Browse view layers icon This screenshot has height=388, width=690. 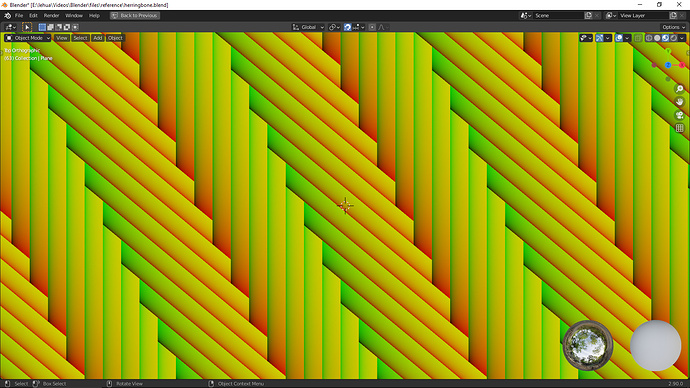coord(611,15)
